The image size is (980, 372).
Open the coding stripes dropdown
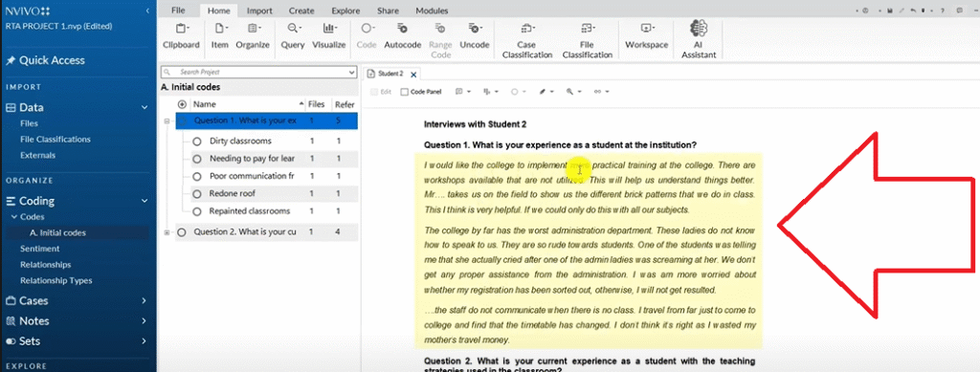coord(491,92)
